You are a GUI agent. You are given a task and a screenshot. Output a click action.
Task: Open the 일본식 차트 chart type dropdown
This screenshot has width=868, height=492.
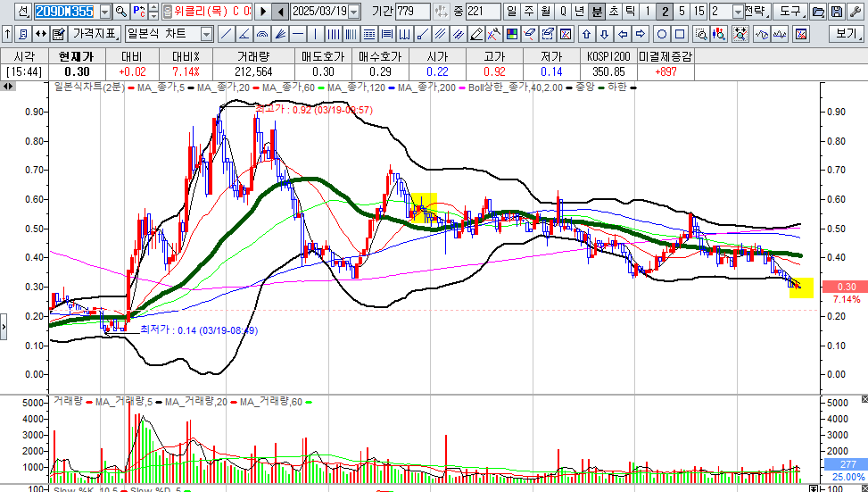[x=206, y=34]
